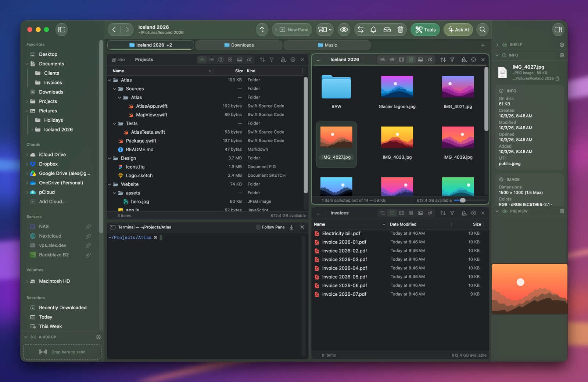Copy path icon beside Pictures/Iceland 2026 in Info
The width and height of the screenshot is (588, 382).
click(557, 79)
